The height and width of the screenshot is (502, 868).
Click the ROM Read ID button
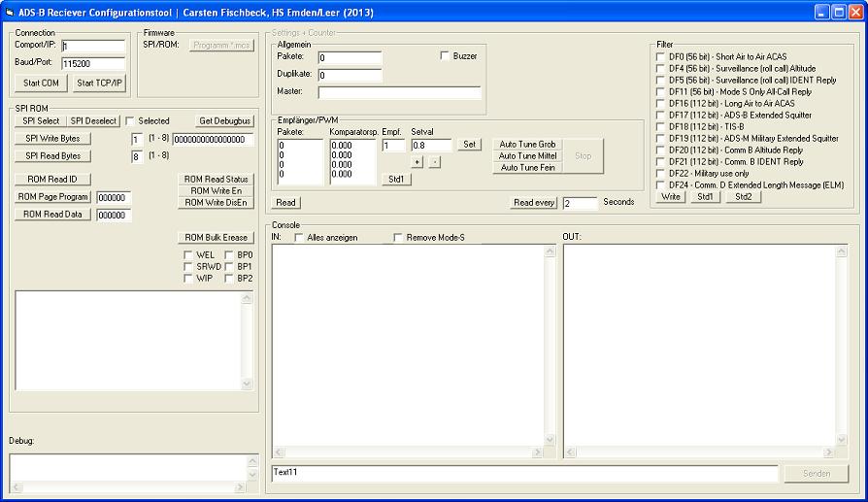[x=52, y=180]
